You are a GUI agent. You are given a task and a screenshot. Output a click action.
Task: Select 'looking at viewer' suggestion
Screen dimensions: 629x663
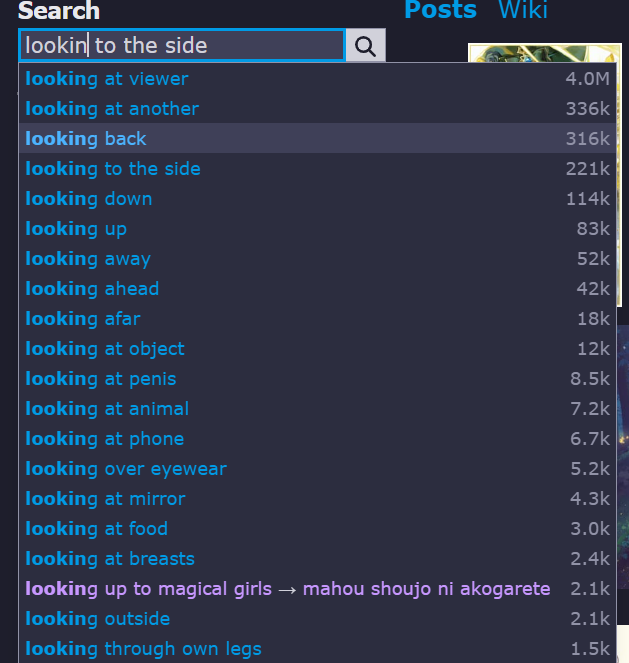(x=317, y=79)
